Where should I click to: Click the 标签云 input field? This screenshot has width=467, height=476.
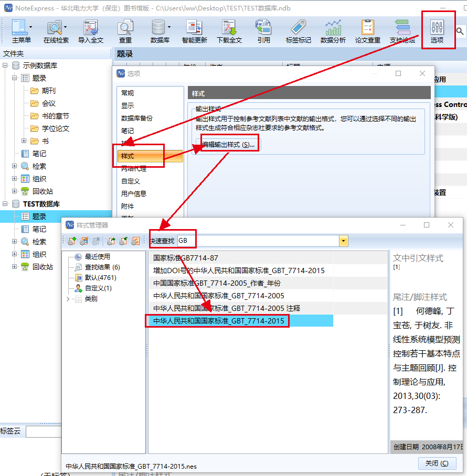(x=44, y=431)
